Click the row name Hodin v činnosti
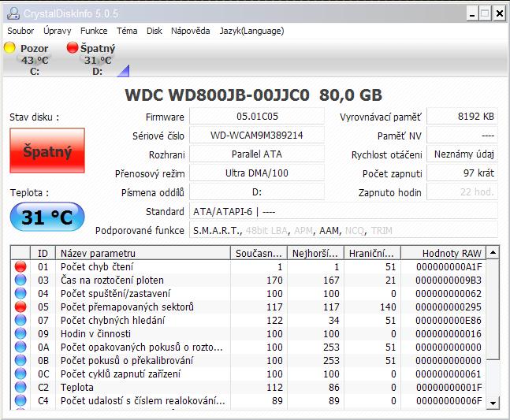Image resolution: width=510 pixels, height=420 pixels. (95, 333)
